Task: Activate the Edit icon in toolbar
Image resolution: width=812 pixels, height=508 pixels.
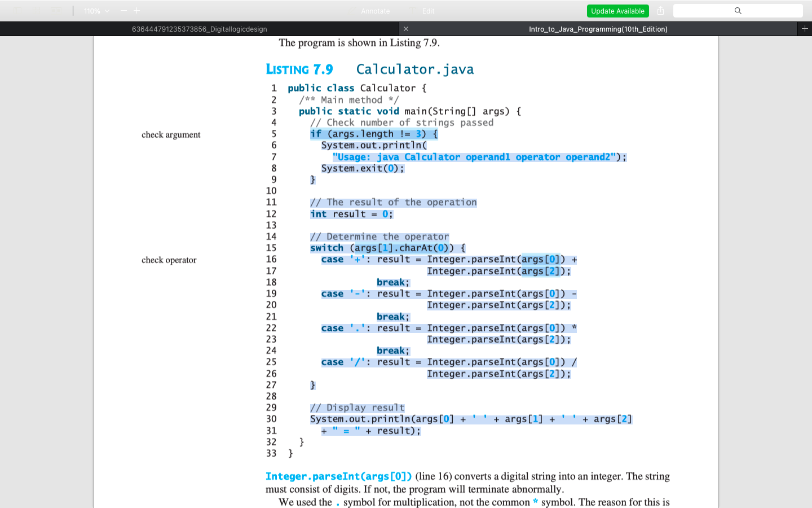Action: point(427,11)
